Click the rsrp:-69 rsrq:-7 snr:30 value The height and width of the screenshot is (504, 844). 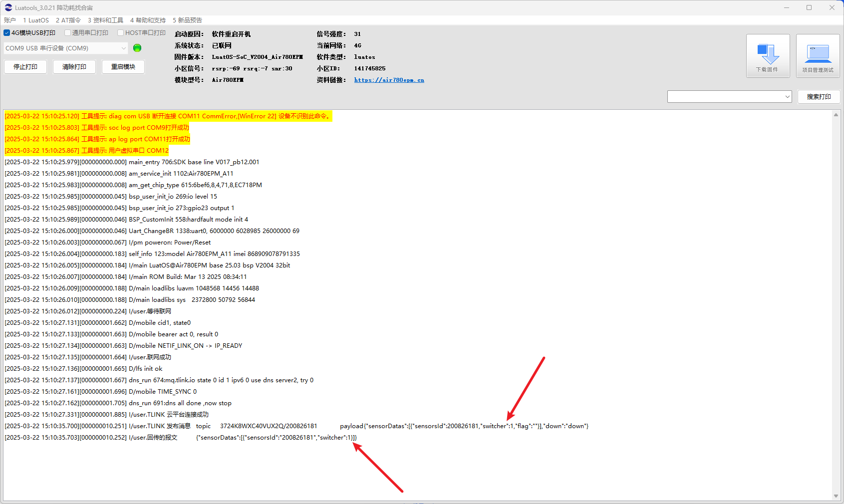(252, 68)
